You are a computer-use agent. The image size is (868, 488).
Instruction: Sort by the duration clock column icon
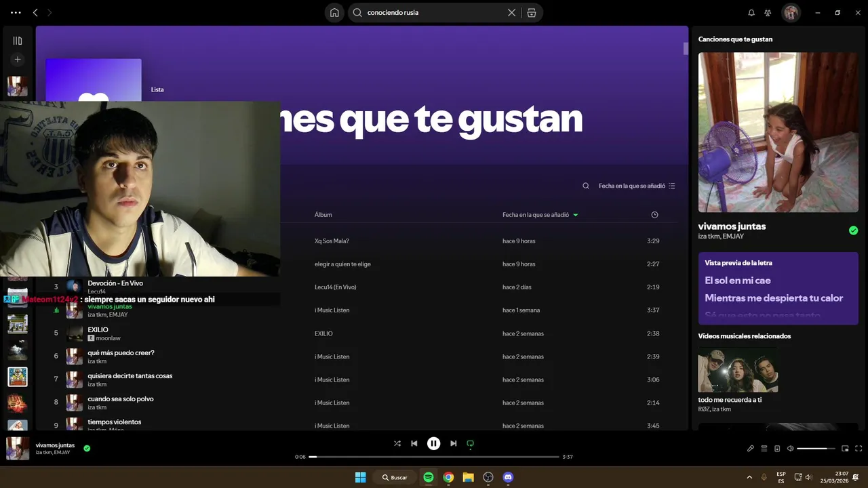click(654, 215)
